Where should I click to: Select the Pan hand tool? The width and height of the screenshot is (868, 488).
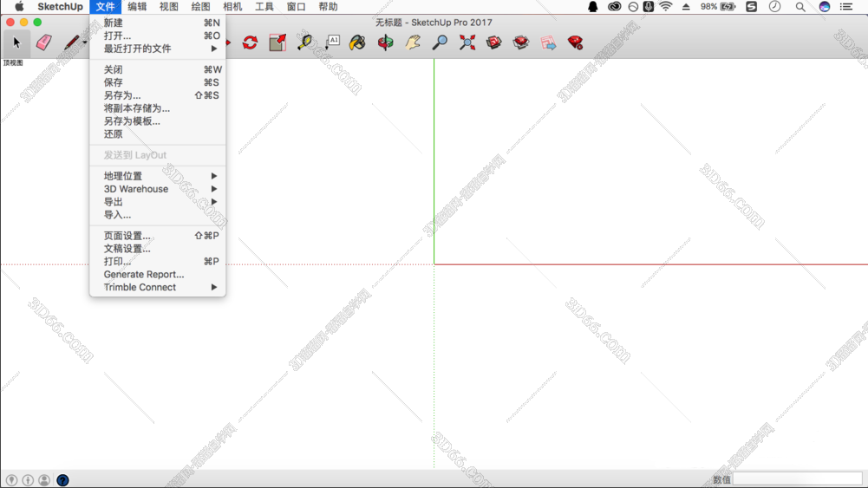[x=413, y=42]
